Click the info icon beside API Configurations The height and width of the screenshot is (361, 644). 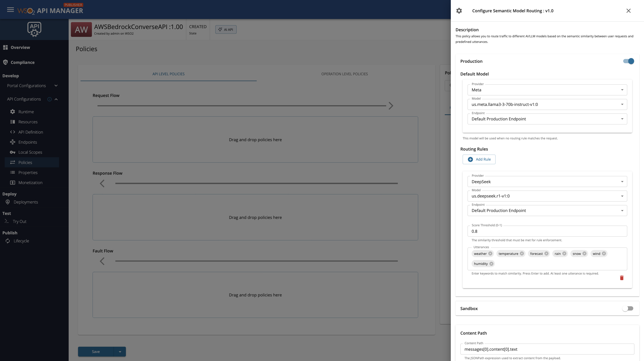tap(49, 99)
